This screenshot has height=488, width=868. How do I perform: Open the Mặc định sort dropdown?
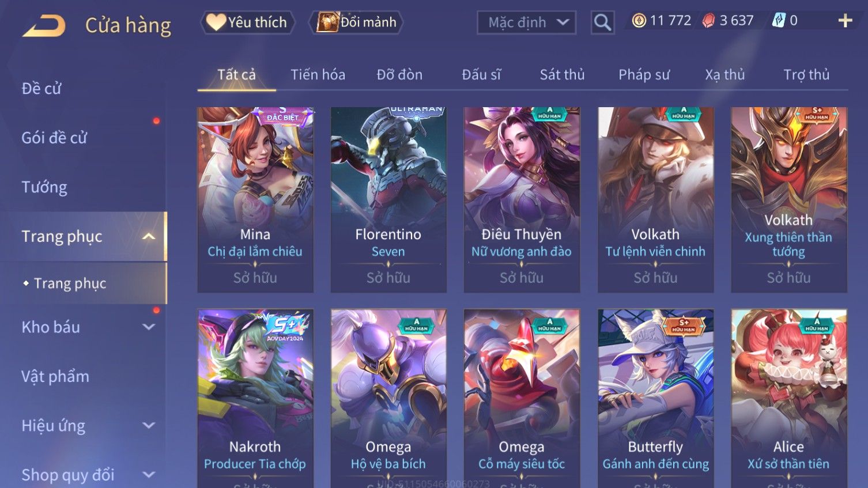(x=526, y=22)
